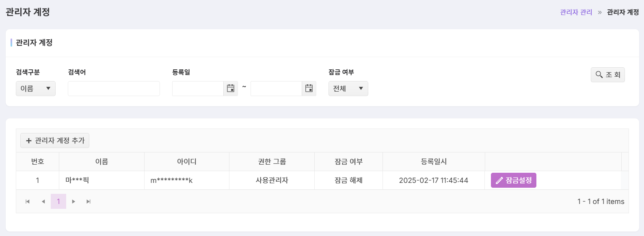Click 관리자 계정 추가 add button

55,141
